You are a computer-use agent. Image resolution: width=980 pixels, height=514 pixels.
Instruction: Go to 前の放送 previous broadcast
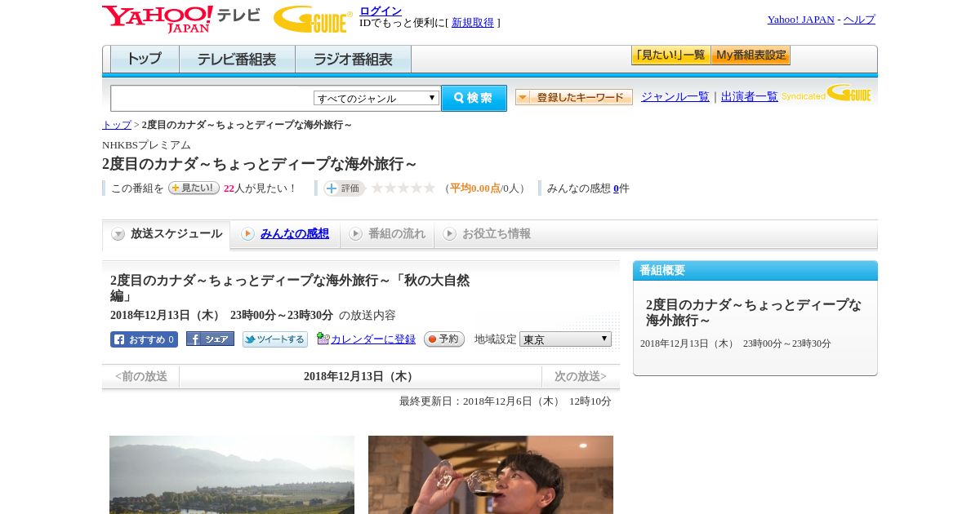[x=140, y=376]
